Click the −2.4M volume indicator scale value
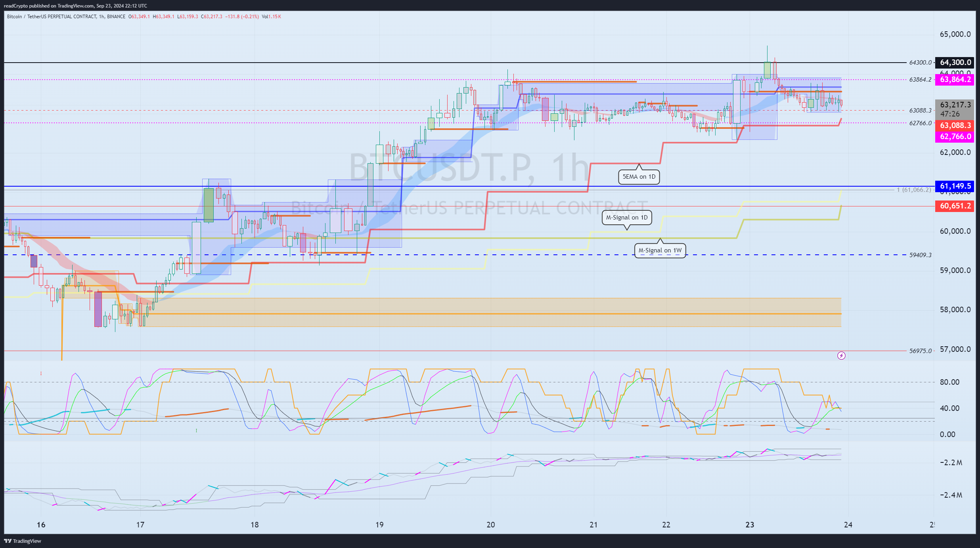 (x=951, y=495)
